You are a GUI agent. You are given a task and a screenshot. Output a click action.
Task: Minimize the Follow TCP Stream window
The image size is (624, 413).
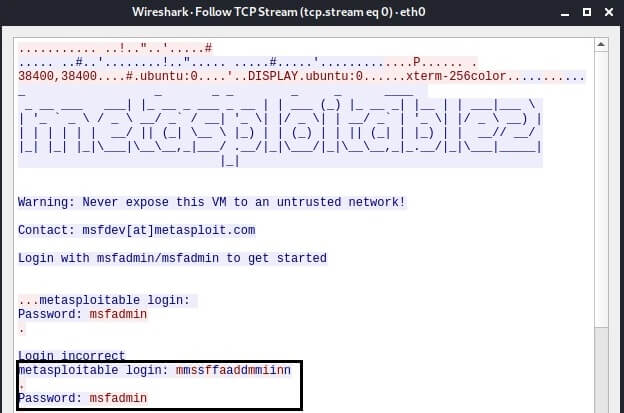point(565,12)
